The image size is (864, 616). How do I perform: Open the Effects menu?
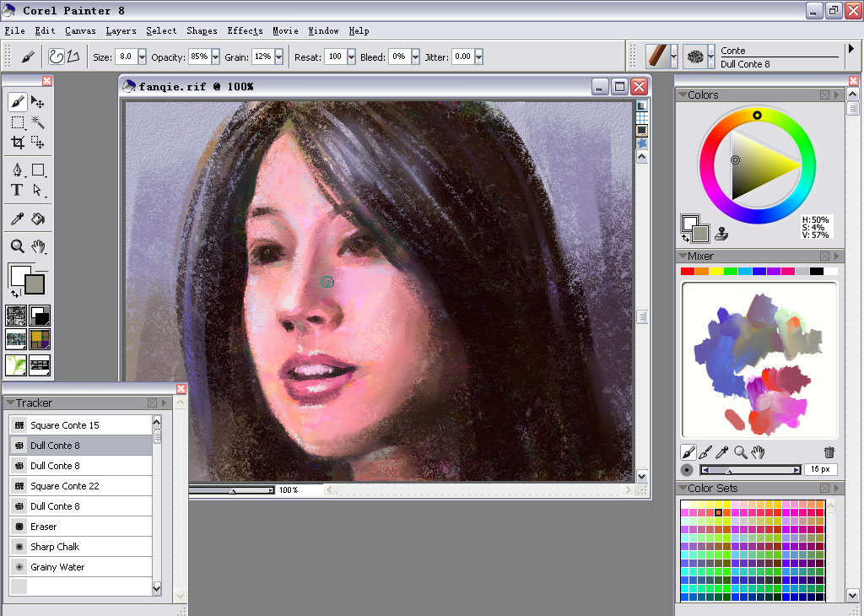pos(246,31)
